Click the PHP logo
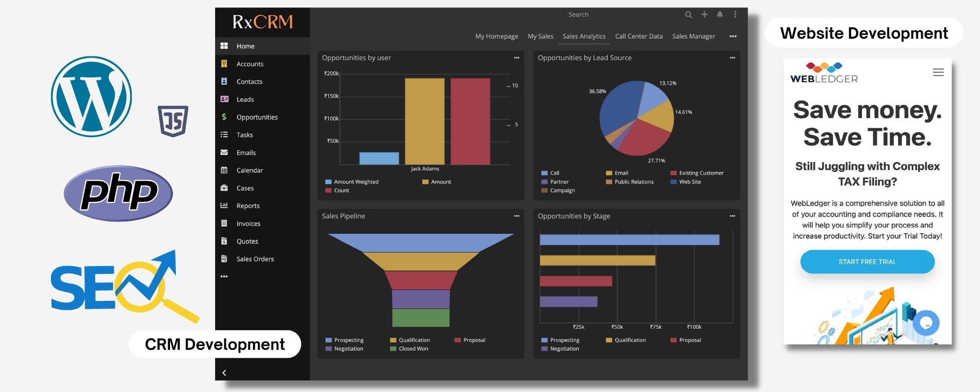Image resolution: width=980 pixels, height=392 pixels. pyautogui.click(x=118, y=193)
